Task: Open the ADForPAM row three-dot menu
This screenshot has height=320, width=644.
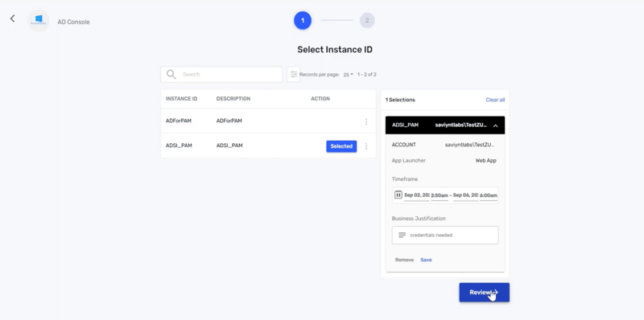Action: point(366,122)
